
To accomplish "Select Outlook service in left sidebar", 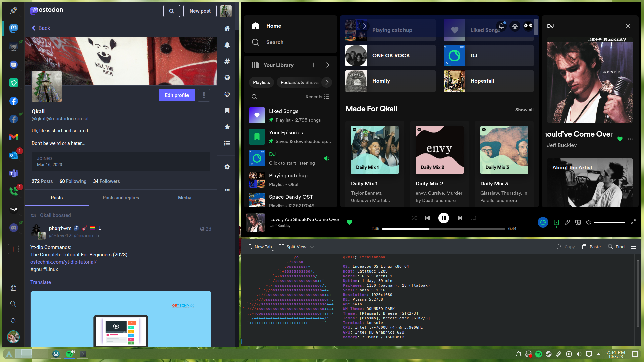I will [x=13, y=155].
